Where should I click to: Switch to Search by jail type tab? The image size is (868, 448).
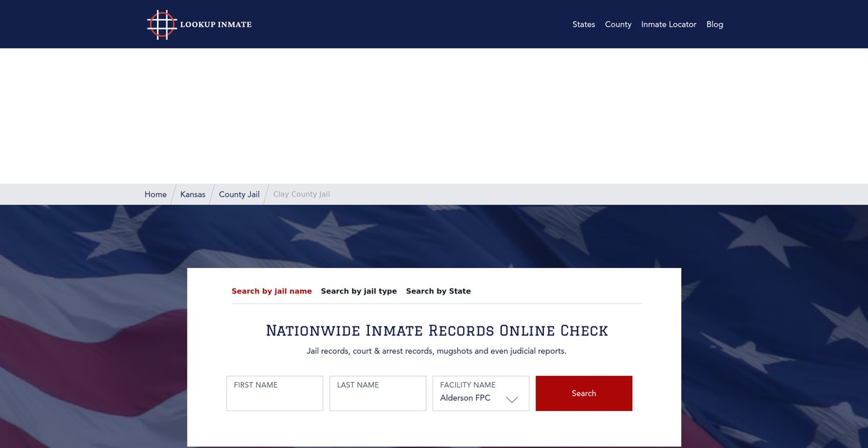click(359, 291)
